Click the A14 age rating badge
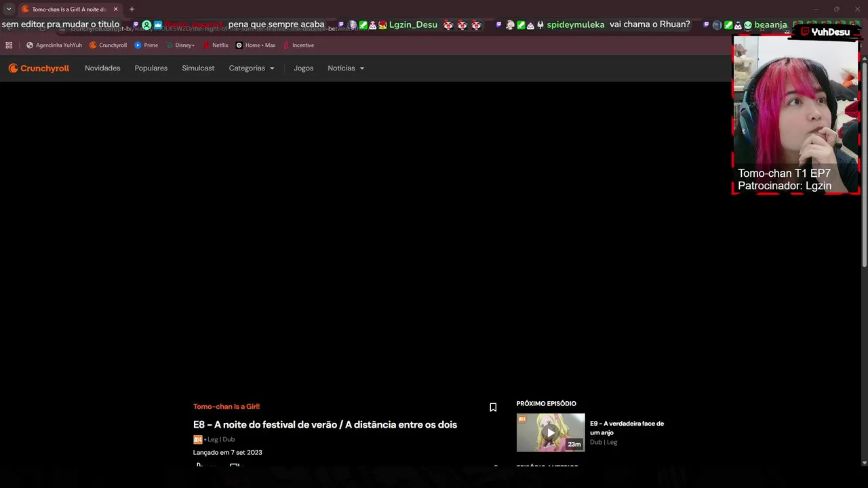Screen dimensions: 868x488 tap(198, 440)
